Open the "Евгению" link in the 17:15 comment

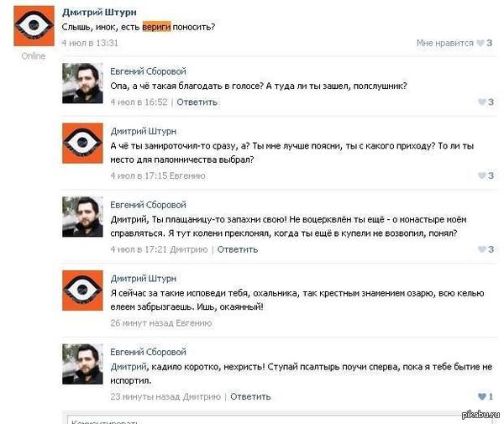click(186, 175)
